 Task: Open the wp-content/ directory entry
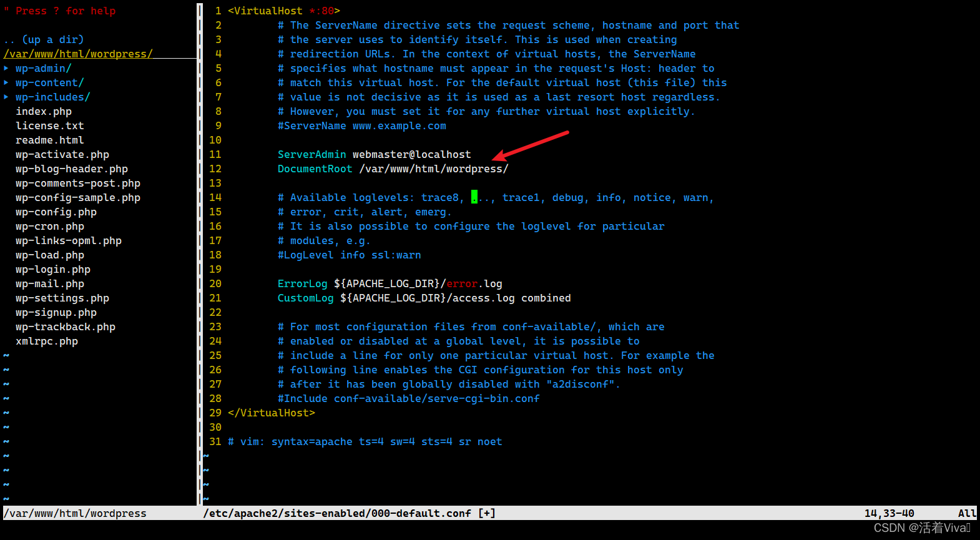point(50,82)
